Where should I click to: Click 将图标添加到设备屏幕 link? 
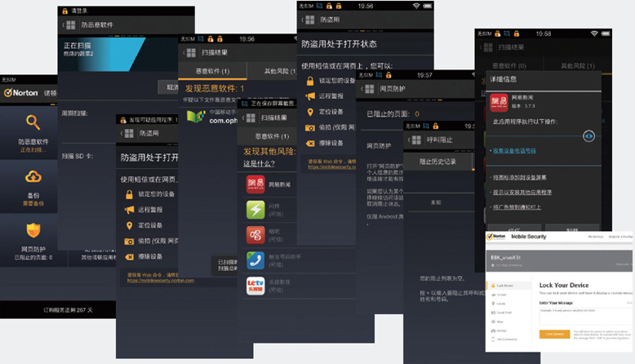pos(519,177)
